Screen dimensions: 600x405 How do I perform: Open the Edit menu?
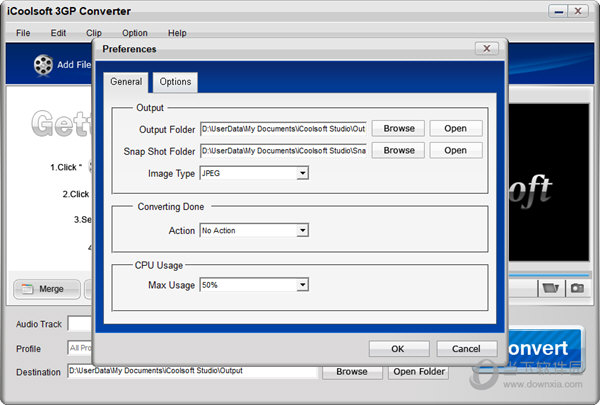58,33
